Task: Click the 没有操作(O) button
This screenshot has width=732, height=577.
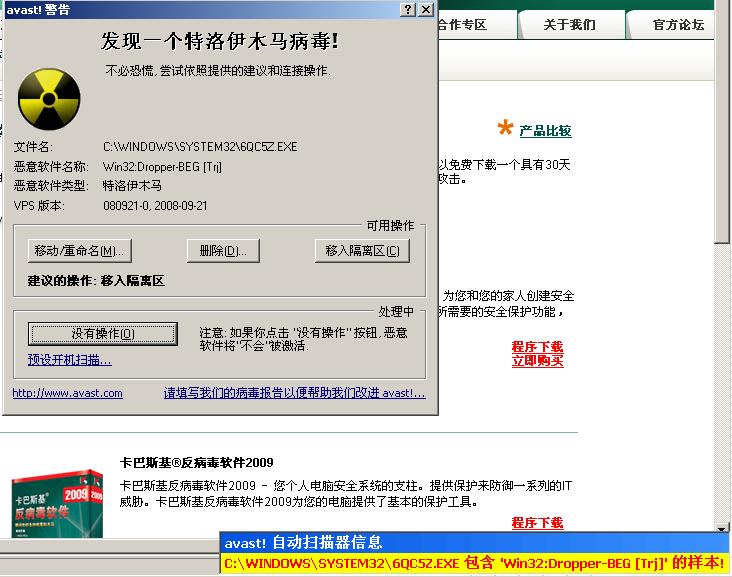Action: [103, 334]
